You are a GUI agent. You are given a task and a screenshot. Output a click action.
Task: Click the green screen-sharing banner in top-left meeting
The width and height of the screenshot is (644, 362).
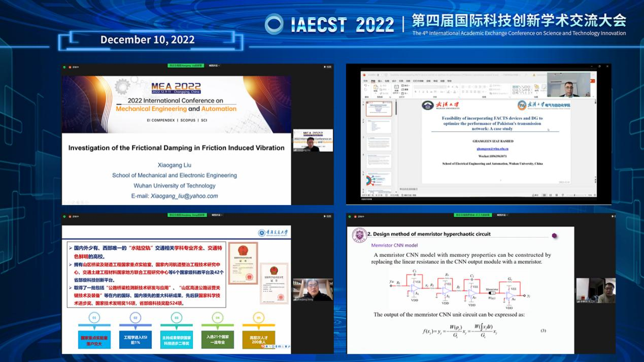(x=185, y=66)
